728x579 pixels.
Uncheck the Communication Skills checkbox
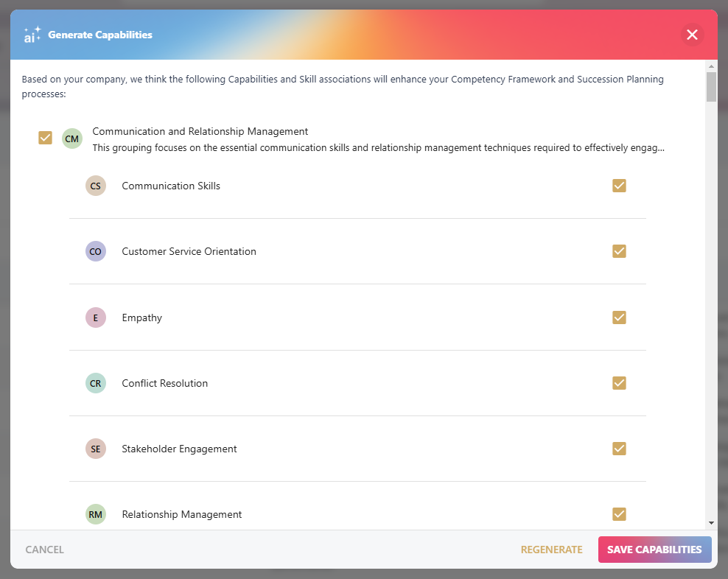point(620,186)
